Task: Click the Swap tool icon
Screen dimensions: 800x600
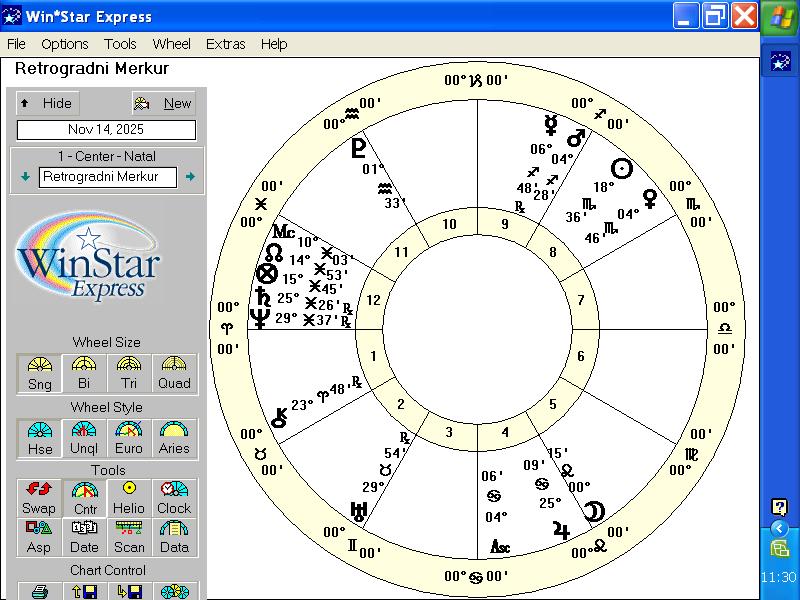Action: [x=39, y=497]
